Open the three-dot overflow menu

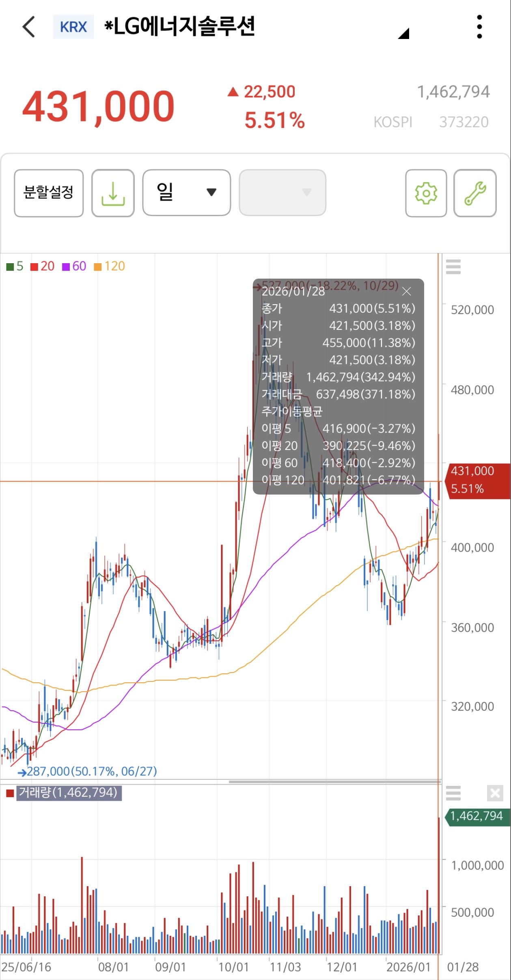click(479, 27)
